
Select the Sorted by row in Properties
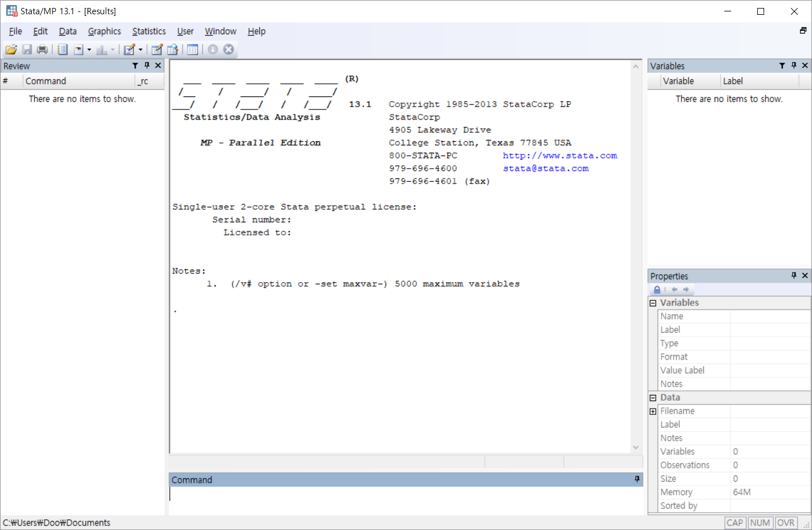(734, 506)
